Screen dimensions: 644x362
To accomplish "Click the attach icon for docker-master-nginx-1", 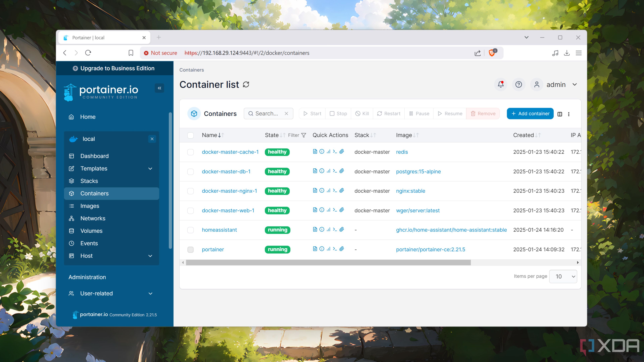I will [341, 191].
